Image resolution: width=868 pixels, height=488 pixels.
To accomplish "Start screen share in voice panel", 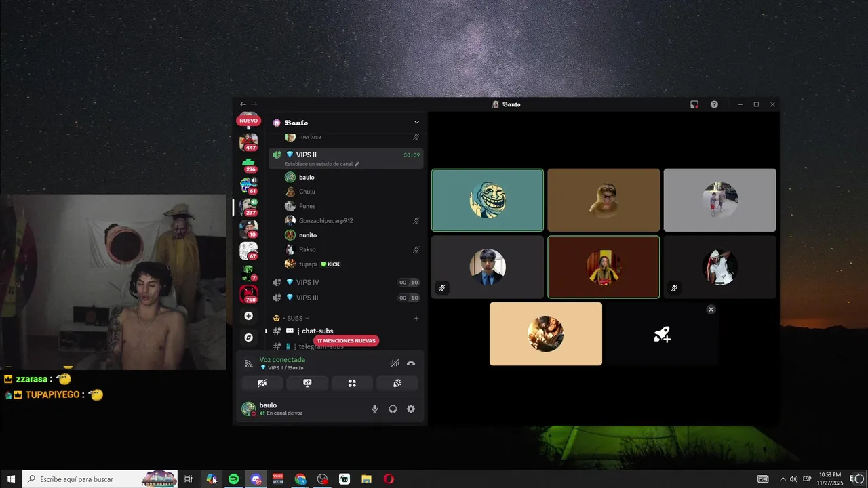I will (307, 383).
